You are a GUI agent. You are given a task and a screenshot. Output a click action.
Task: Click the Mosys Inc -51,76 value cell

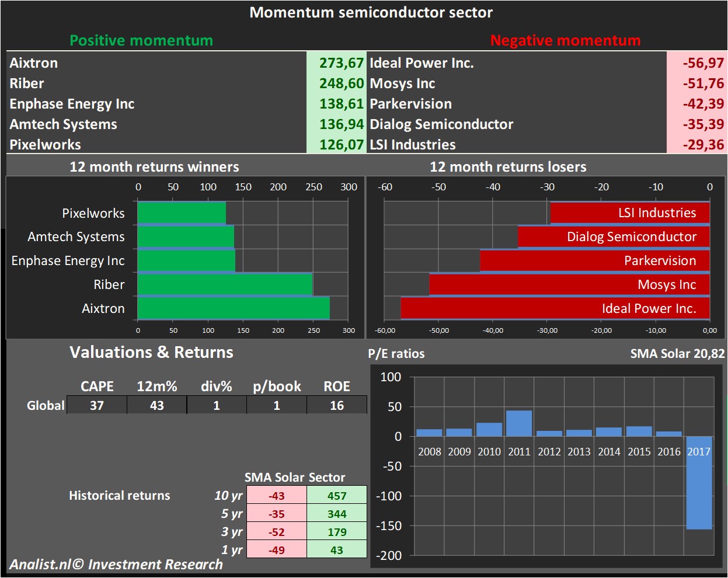click(x=702, y=83)
